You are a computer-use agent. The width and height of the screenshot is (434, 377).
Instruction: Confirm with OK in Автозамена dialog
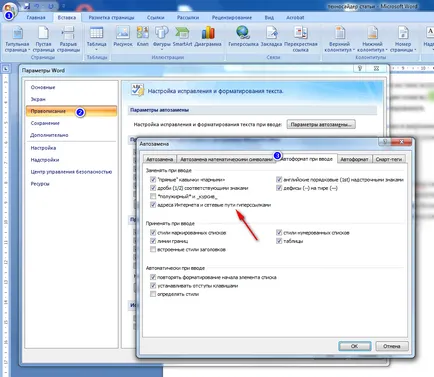click(x=354, y=346)
